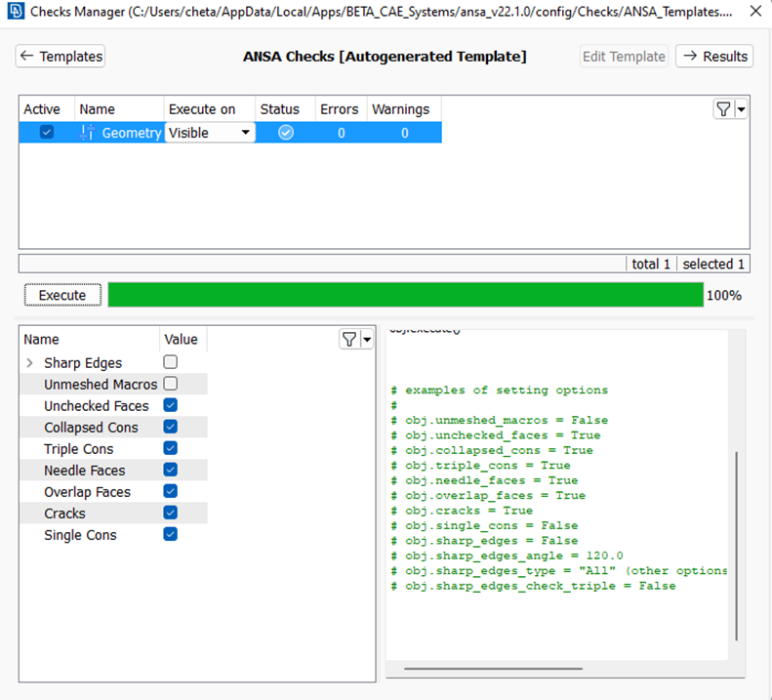This screenshot has height=700, width=772.
Task: Select the Cracks row label
Action: pyautogui.click(x=64, y=514)
